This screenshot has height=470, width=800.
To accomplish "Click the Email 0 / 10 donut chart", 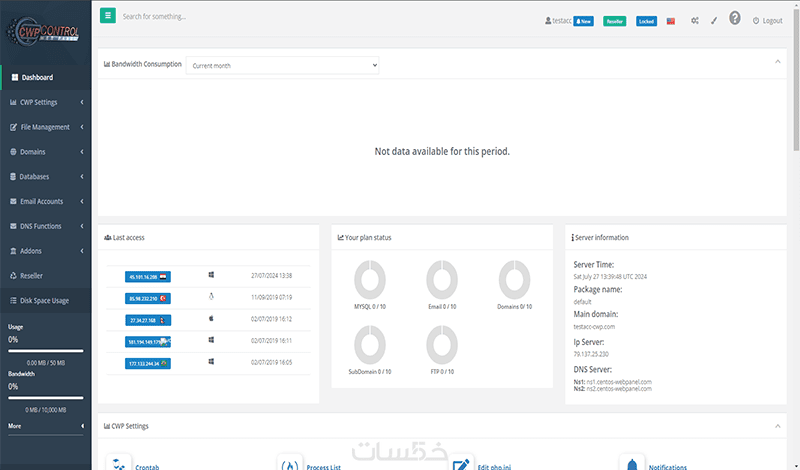I will 442,280.
